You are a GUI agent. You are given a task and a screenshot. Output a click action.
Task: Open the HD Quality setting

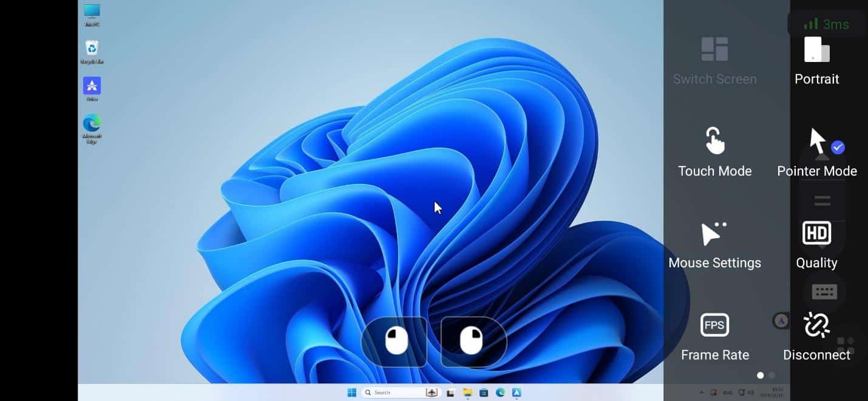click(817, 244)
